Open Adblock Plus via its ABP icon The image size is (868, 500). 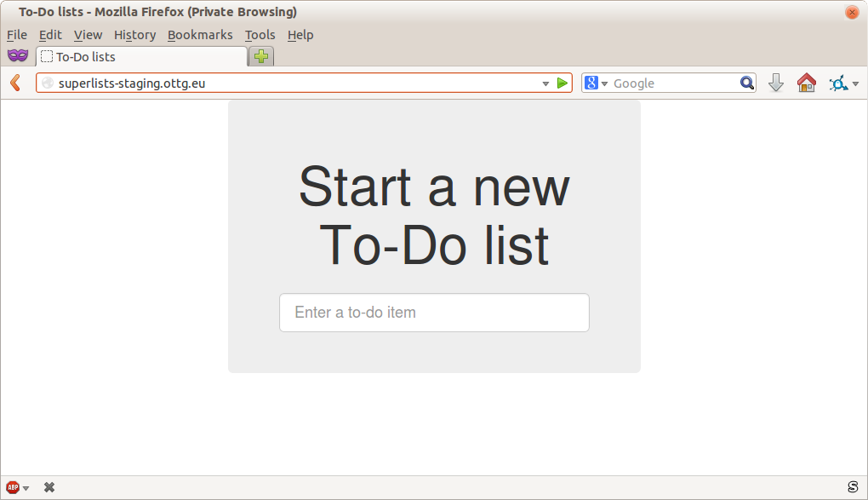[12, 486]
